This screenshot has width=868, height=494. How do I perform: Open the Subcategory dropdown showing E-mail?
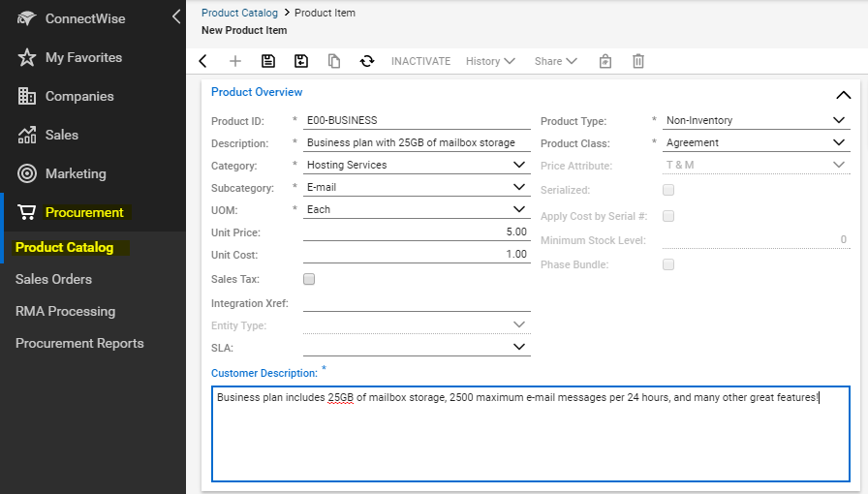(x=417, y=187)
